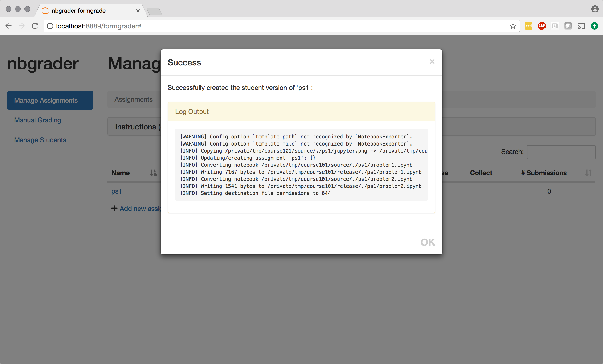Open the AdBlock Plus extension icon
Image resolution: width=603 pixels, height=364 pixels.
coord(542,26)
